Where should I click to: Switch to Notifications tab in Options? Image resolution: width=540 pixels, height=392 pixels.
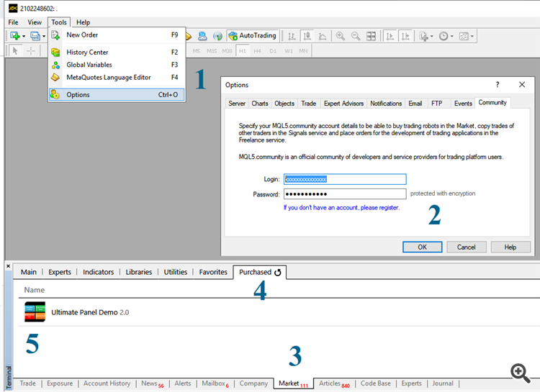[386, 104]
